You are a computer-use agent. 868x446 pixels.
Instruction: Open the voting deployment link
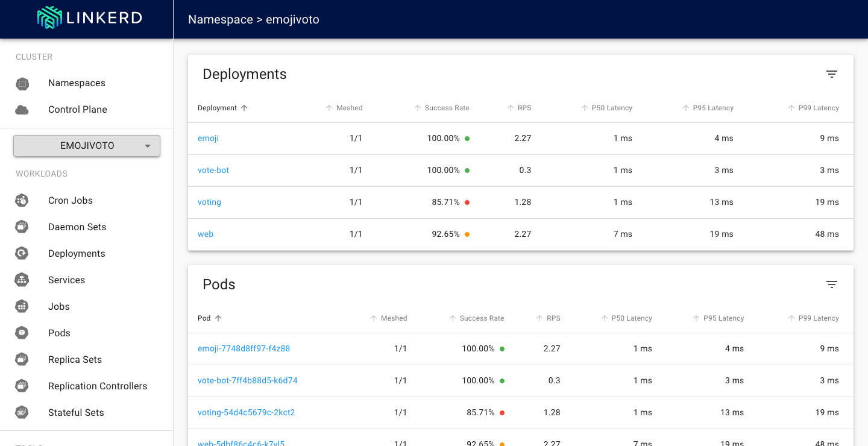[209, 202]
